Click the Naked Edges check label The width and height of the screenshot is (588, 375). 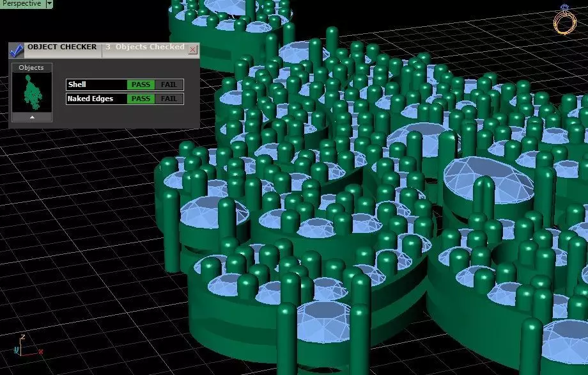coord(90,99)
